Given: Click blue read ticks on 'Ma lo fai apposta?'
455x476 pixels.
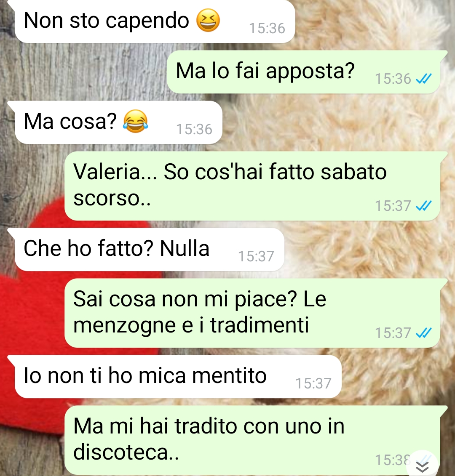Looking at the screenshot, I should (423, 79).
